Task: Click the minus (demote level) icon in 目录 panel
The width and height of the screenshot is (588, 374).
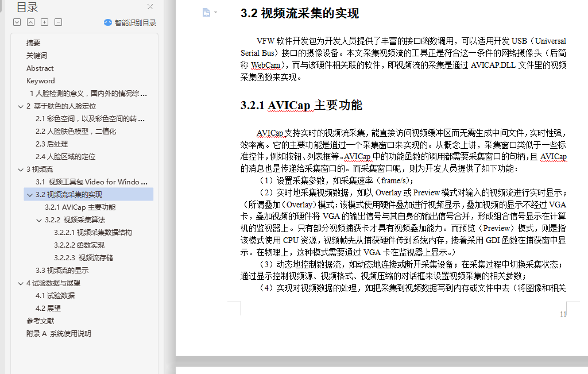Action: [x=58, y=22]
